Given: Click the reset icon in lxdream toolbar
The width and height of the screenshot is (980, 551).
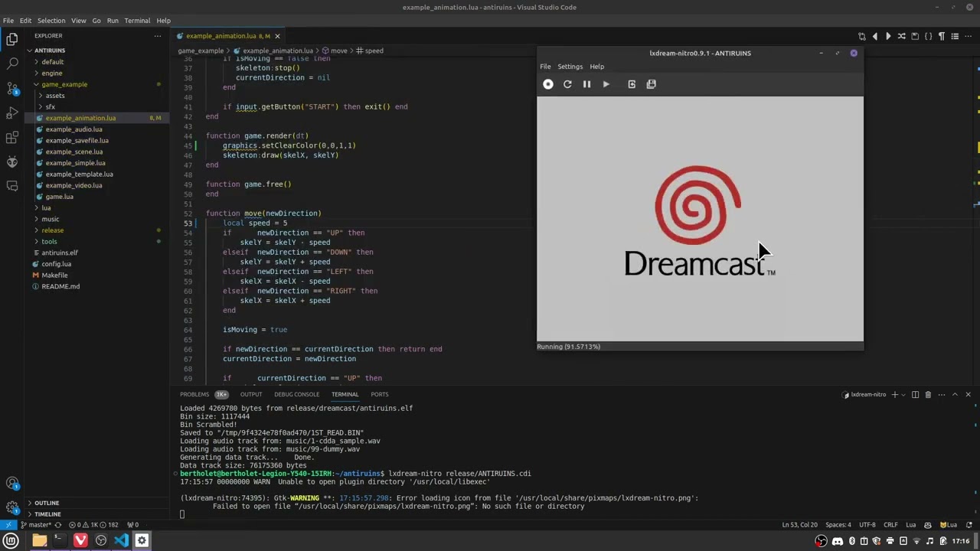Looking at the screenshot, I should pyautogui.click(x=567, y=84).
